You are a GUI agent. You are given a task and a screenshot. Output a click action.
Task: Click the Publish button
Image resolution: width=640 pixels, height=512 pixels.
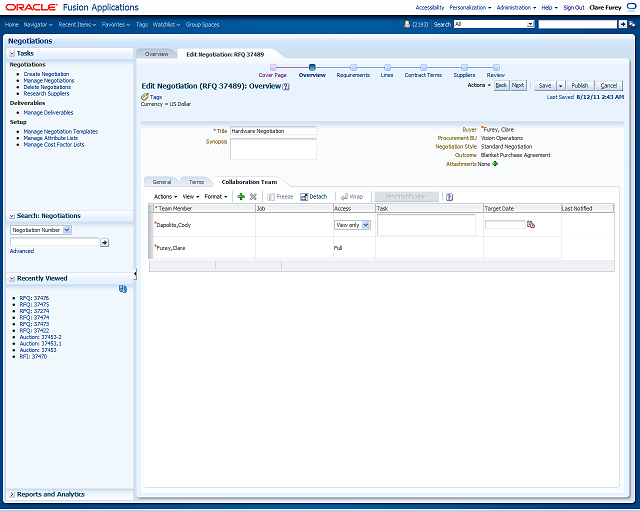(x=580, y=86)
